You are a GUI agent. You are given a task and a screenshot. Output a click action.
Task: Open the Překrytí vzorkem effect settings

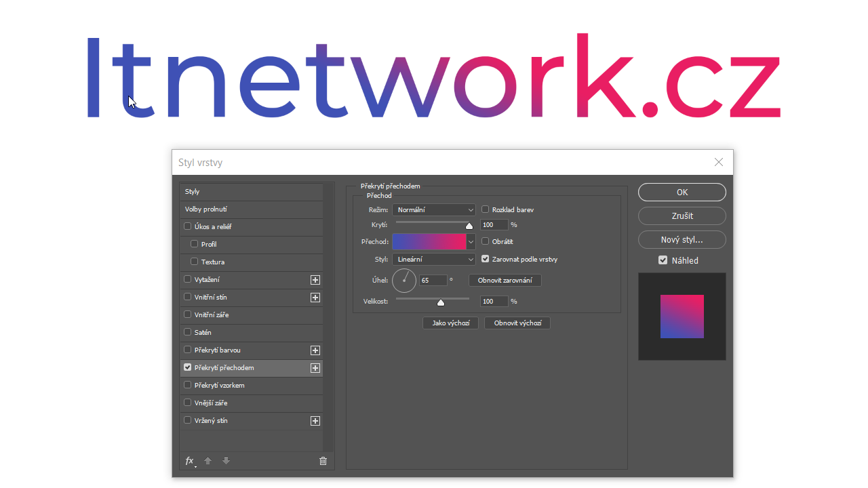point(251,386)
